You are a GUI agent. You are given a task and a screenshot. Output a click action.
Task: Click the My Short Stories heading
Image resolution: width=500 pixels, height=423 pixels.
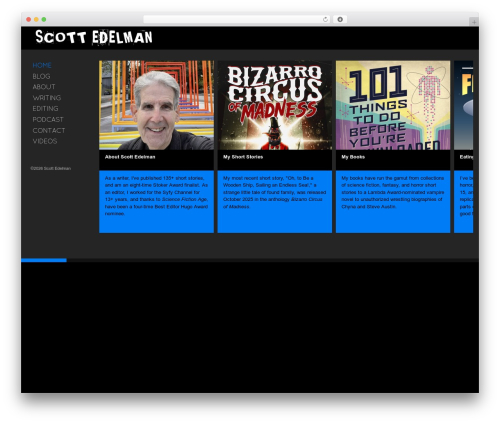click(243, 157)
